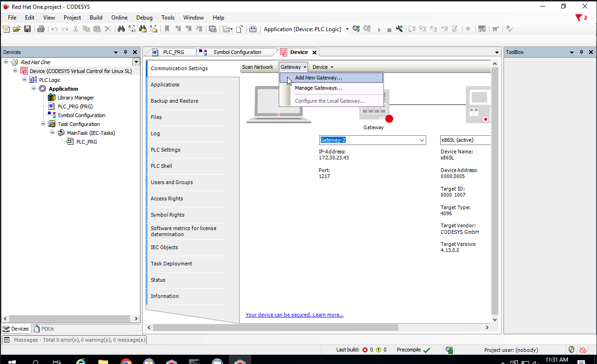Pin the Devices panel
597x364 pixels.
(x=125, y=52)
